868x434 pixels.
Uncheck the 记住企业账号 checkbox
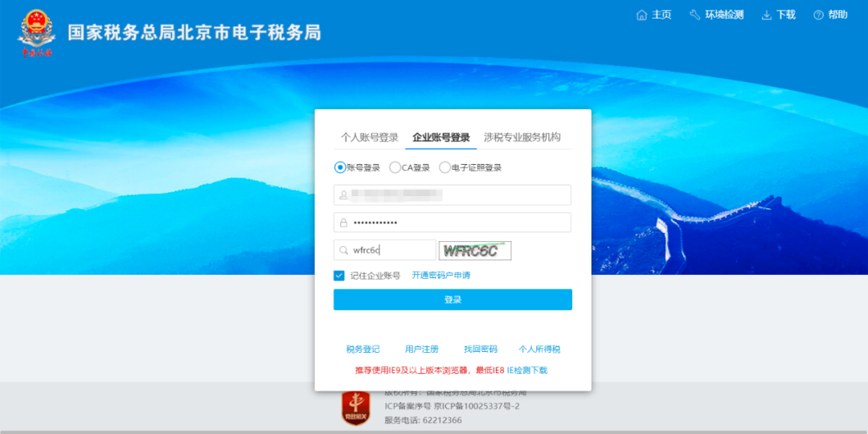coord(339,276)
